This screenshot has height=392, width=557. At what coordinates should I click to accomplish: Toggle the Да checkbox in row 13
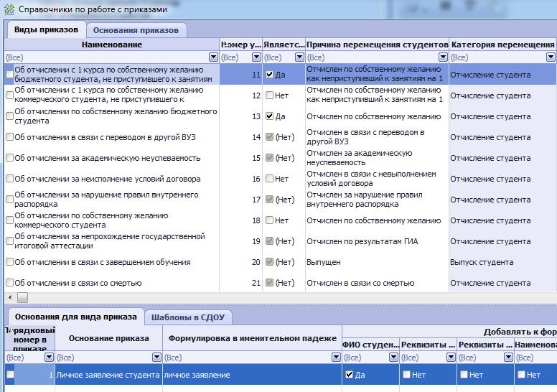270,116
